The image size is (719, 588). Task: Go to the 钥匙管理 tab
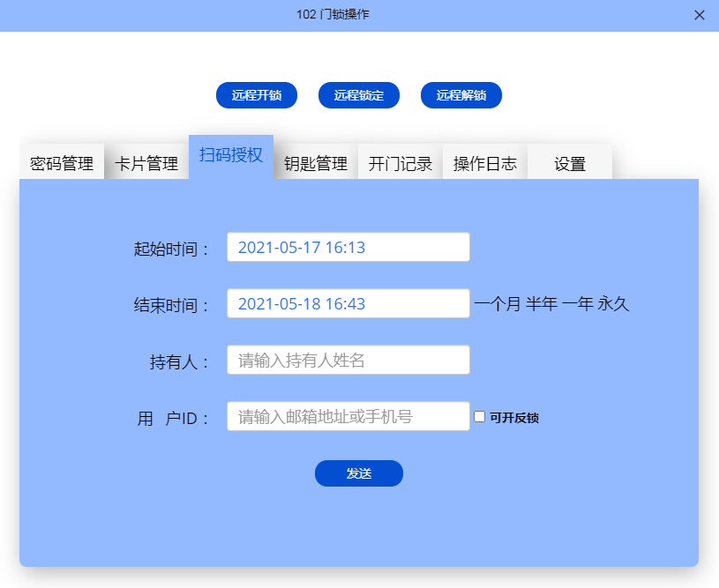[316, 164]
